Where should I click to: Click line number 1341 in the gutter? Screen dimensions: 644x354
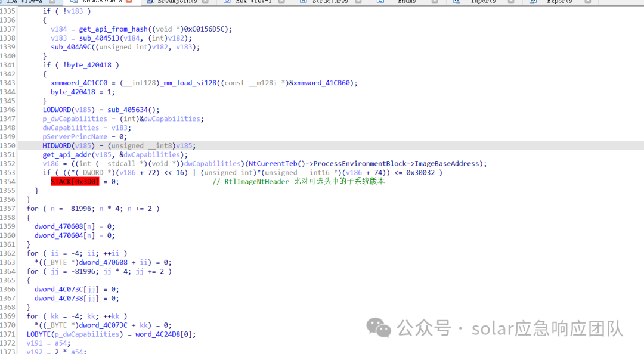(x=8, y=66)
